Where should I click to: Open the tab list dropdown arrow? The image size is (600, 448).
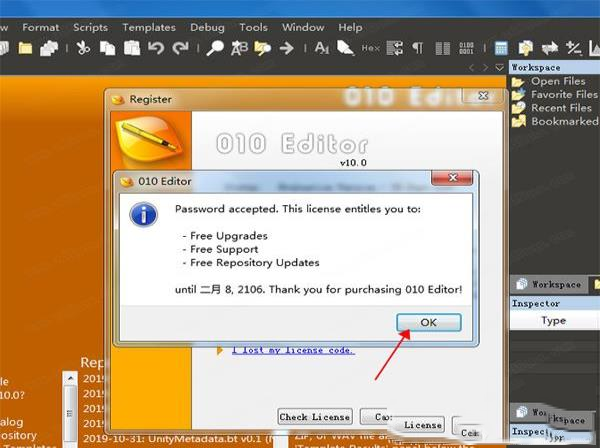click(499, 68)
